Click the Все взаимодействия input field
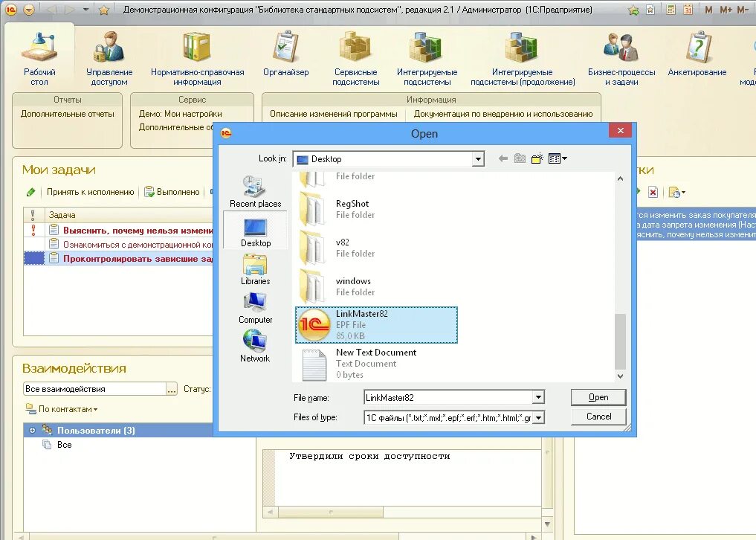The width and height of the screenshot is (756, 540). click(94, 389)
